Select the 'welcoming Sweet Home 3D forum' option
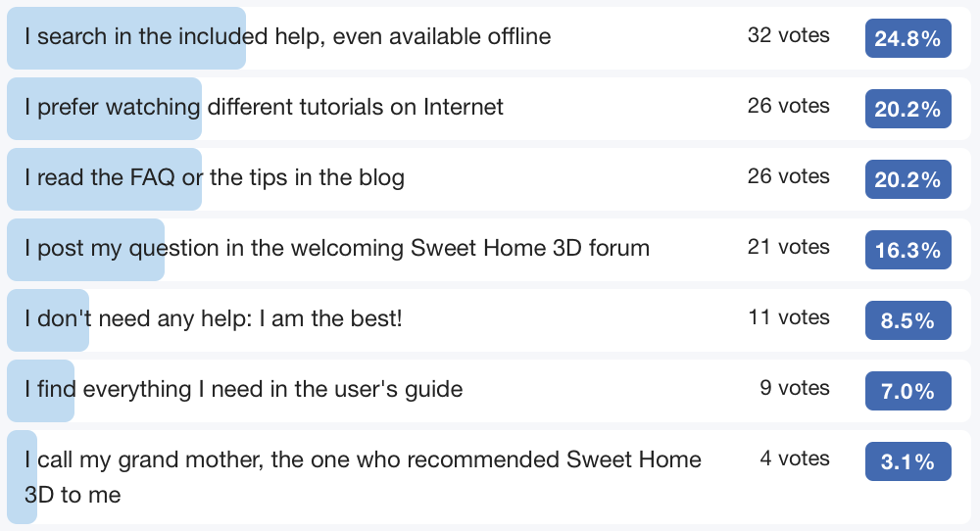Image resolution: width=980 pixels, height=531 pixels. coord(337,248)
